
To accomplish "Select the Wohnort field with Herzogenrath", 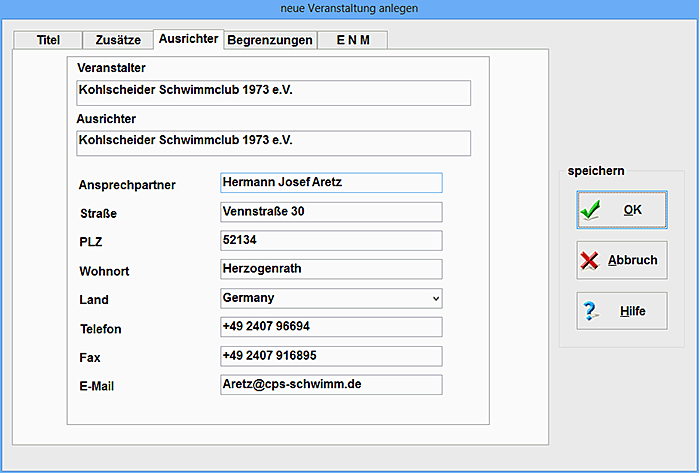I will (x=331, y=269).
